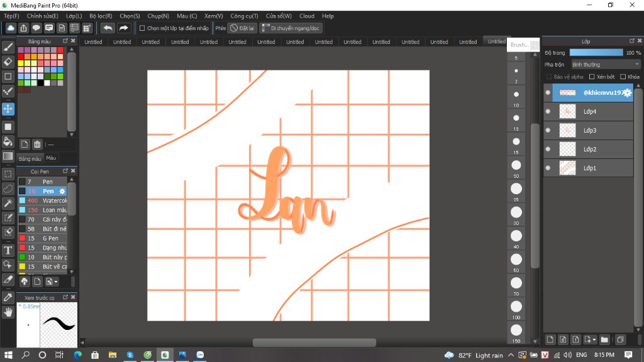Toggle 'Chọn một lớp tại điểm nhấp' checkbox
644x362 pixels.
(x=142, y=28)
